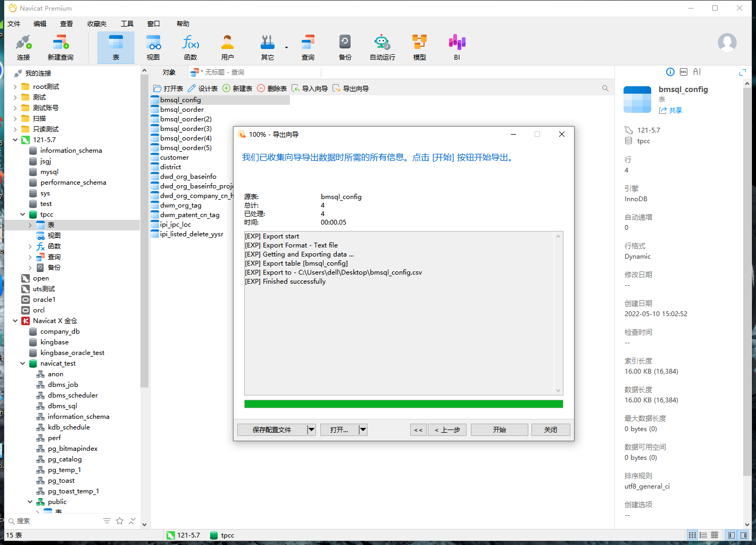Open the BI toolbar icon
The height and width of the screenshot is (545, 756).
(457, 47)
